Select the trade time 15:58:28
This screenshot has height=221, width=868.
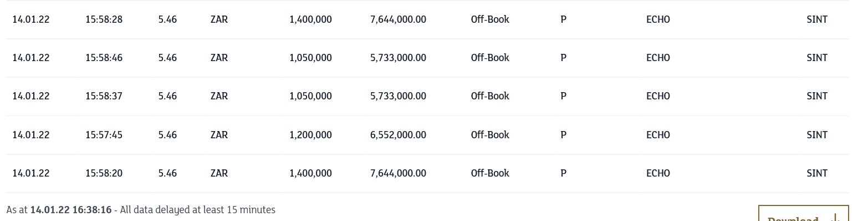(104, 19)
